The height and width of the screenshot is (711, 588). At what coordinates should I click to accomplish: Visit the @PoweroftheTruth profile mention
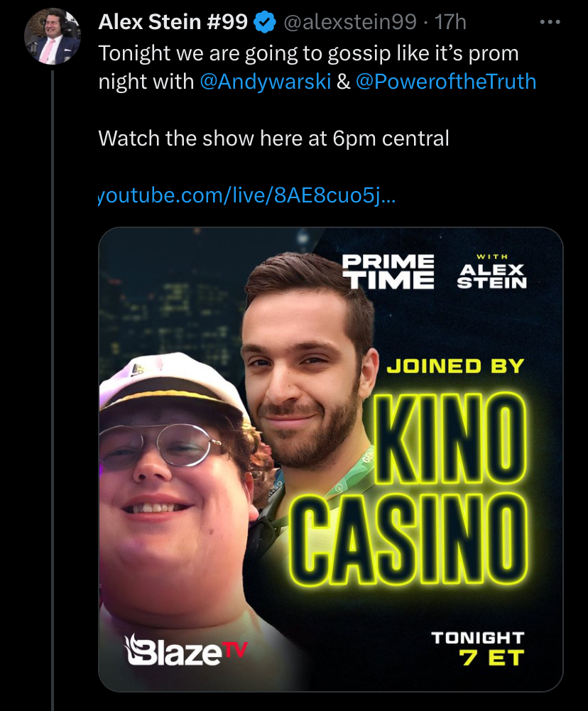point(446,82)
